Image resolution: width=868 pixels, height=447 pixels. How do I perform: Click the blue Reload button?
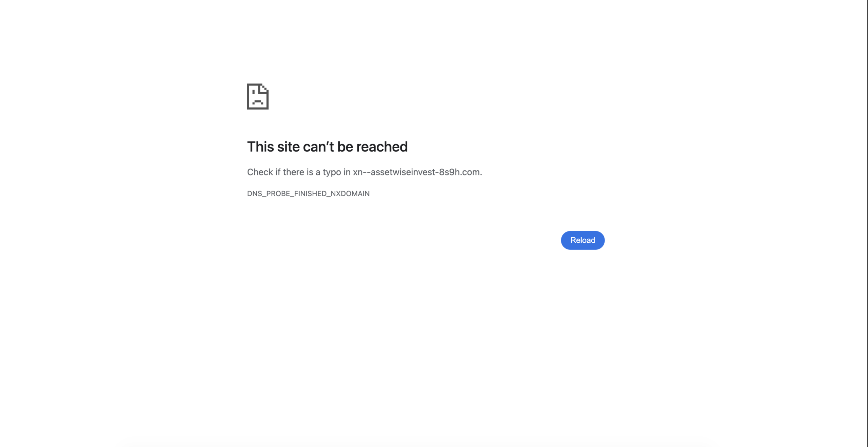[583, 240]
